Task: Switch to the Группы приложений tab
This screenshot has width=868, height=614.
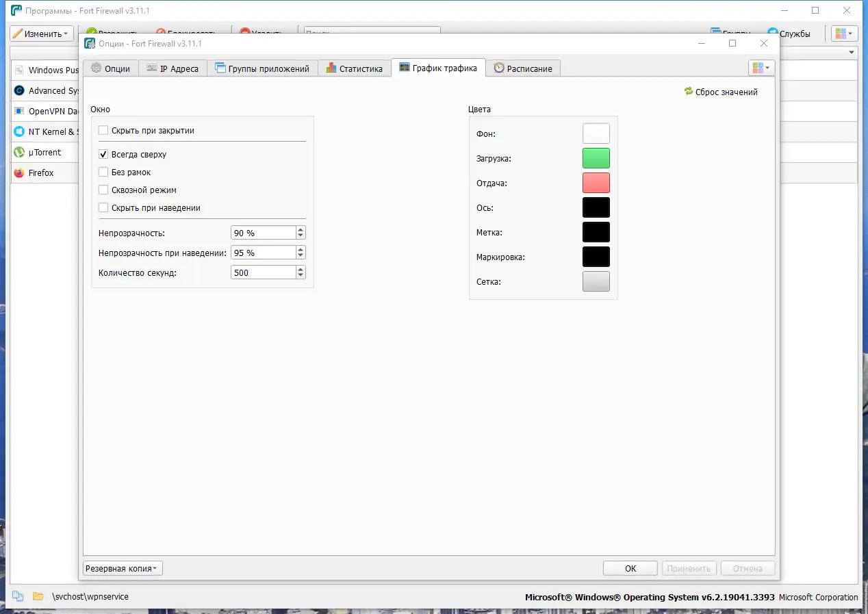Action: [x=262, y=68]
